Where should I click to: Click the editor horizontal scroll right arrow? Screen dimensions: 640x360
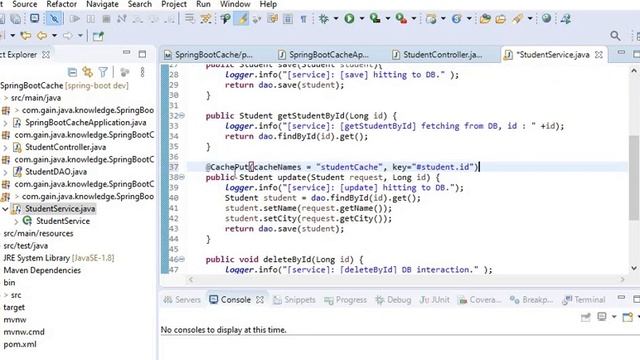[622, 280]
